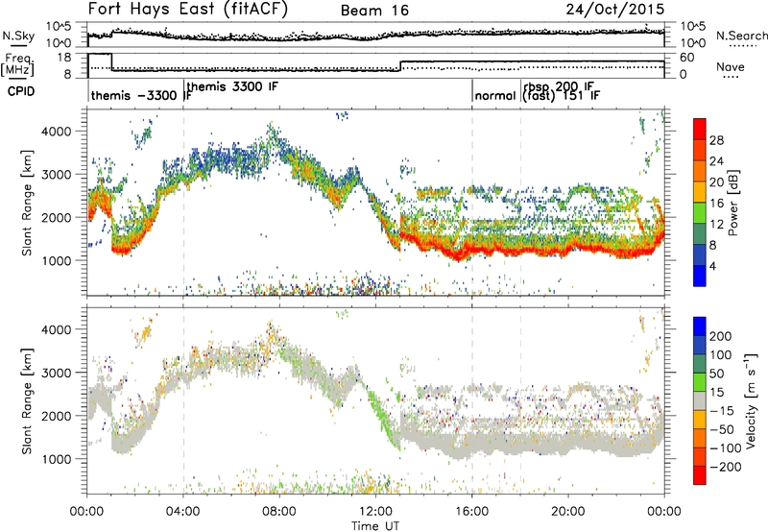
Task: Click the 4 dB power scale label
Action: [712, 266]
